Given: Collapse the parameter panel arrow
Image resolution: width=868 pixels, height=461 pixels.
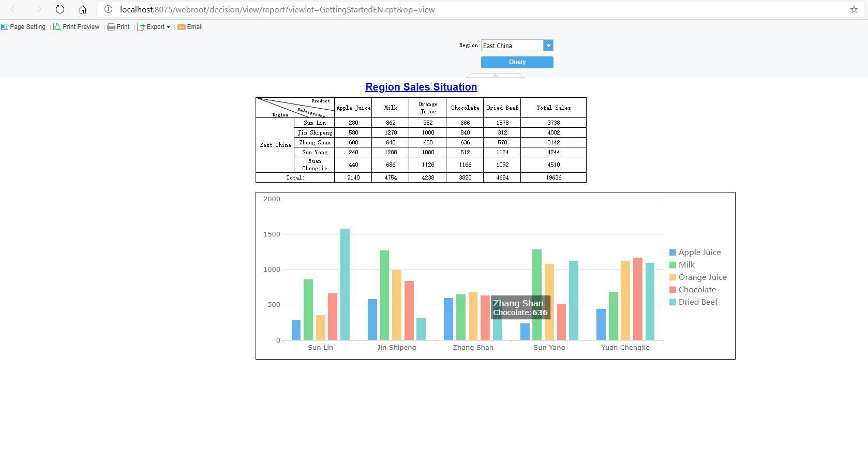Looking at the screenshot, I should [x=495, y=76].
